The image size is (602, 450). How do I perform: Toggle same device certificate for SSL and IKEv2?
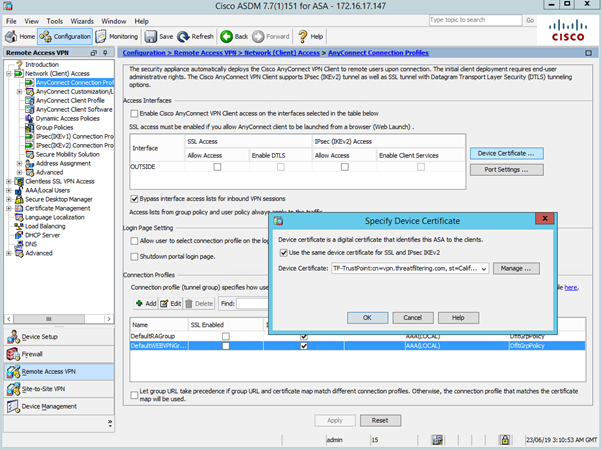[284, 252]
